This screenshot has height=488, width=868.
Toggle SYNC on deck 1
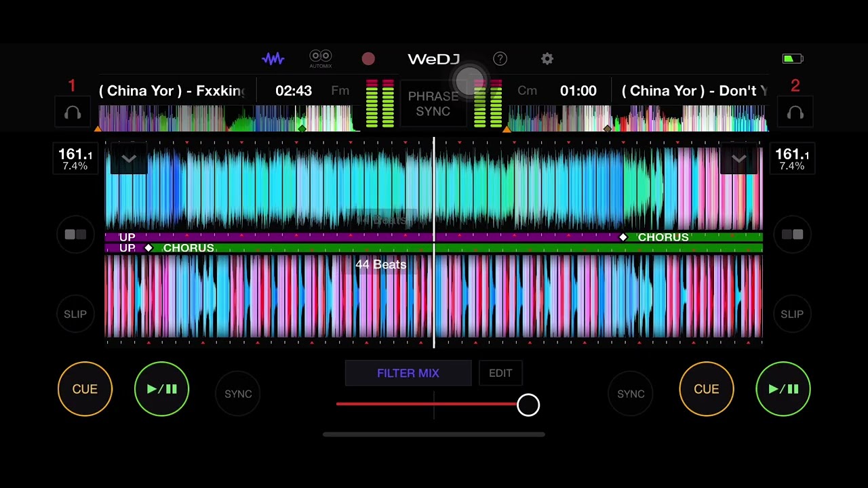coord(238,394)
